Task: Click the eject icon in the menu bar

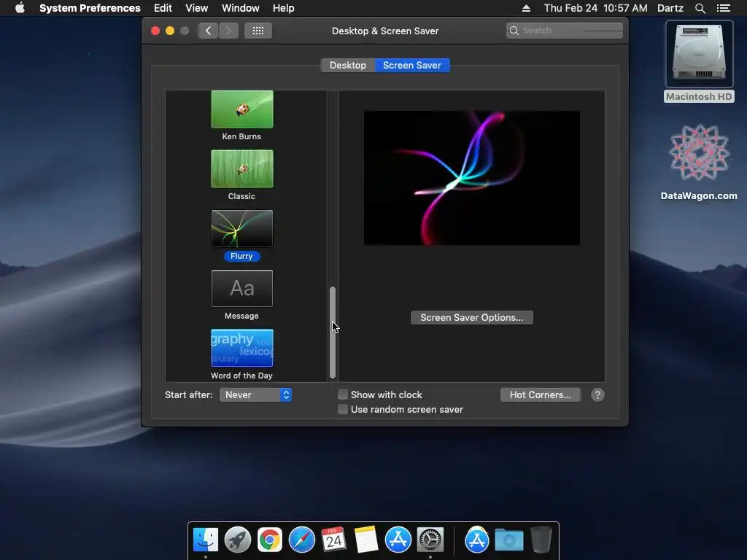Action: coord(526,8)
